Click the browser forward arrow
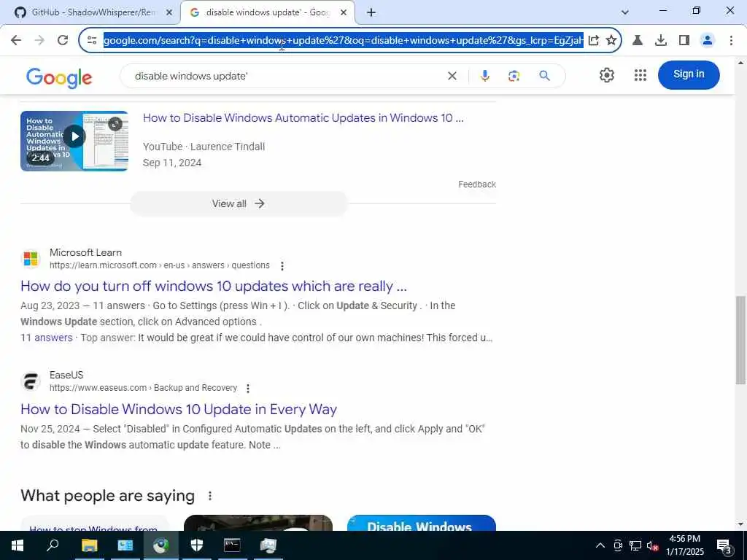 39,40
